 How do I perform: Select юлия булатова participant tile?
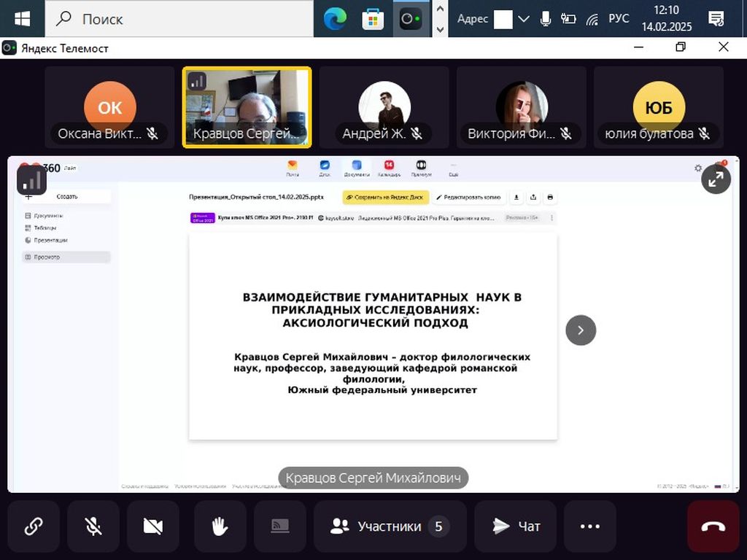click(x=659, y=107)
